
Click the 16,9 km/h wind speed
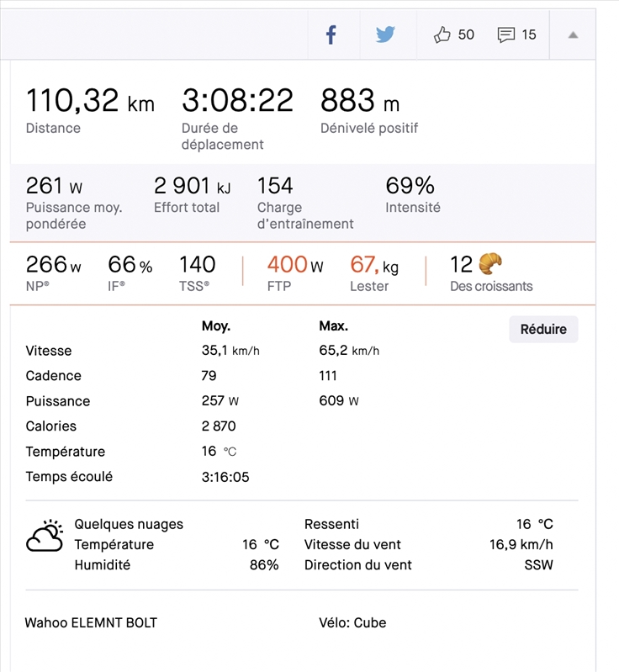(x=521, y=544)
